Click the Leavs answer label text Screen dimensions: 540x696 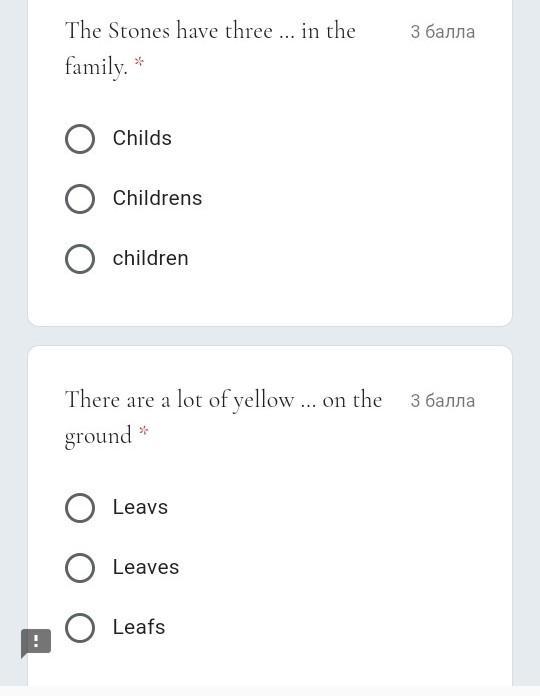click(140, 507)
